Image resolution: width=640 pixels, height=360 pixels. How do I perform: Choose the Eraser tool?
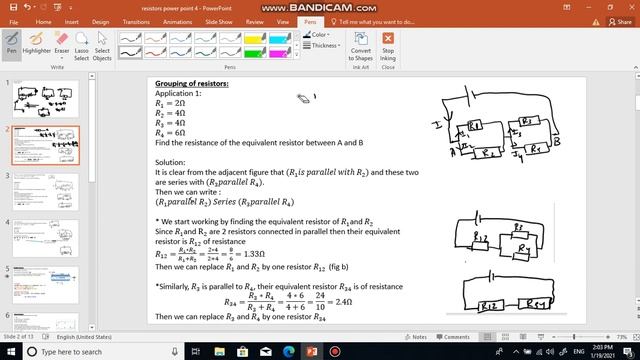[62, 44]
